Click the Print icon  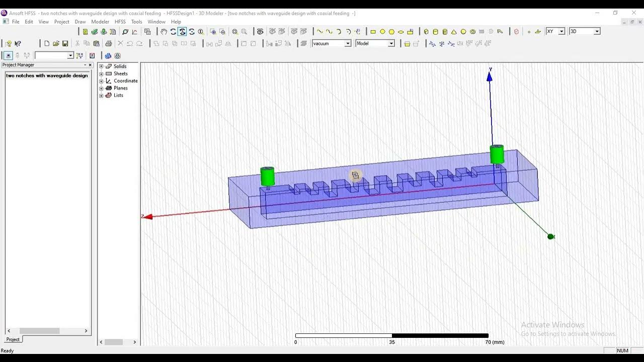(108, 44)
